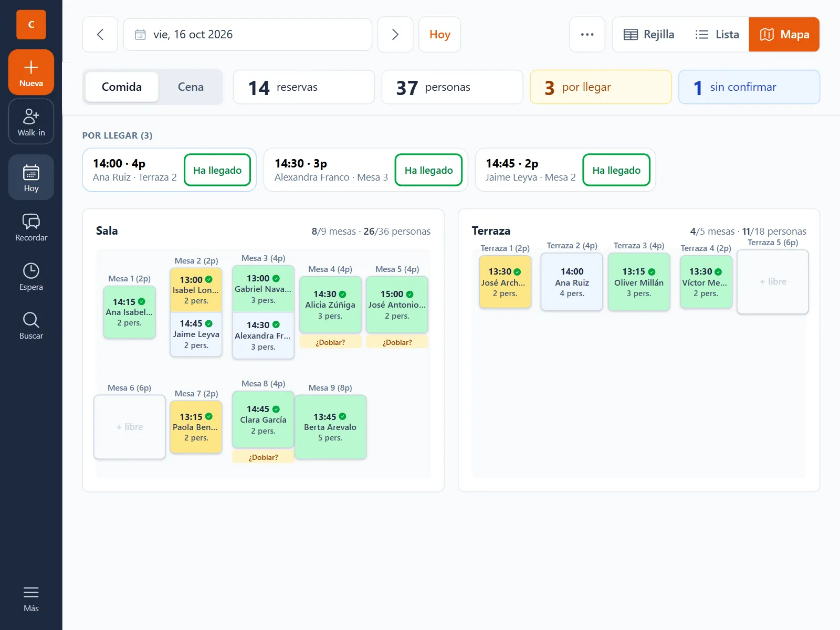Jump to today with Hoy button
The image size is (840, 630).
point(439,35)
